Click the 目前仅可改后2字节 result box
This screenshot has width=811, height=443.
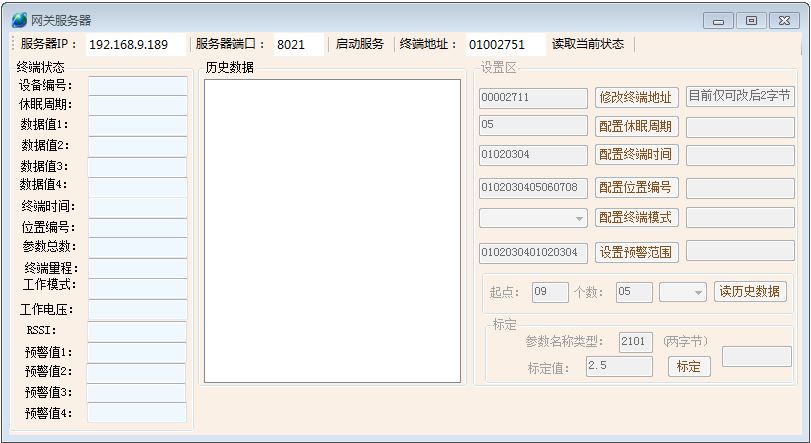point(740,97)
